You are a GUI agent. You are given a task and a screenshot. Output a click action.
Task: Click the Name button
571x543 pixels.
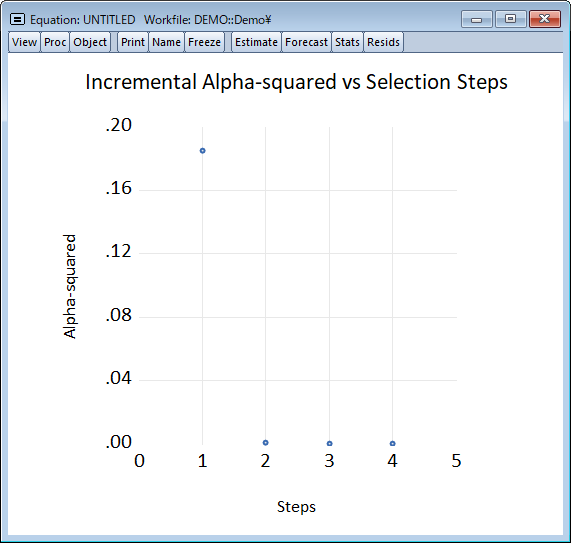click(x=166, y=42)
